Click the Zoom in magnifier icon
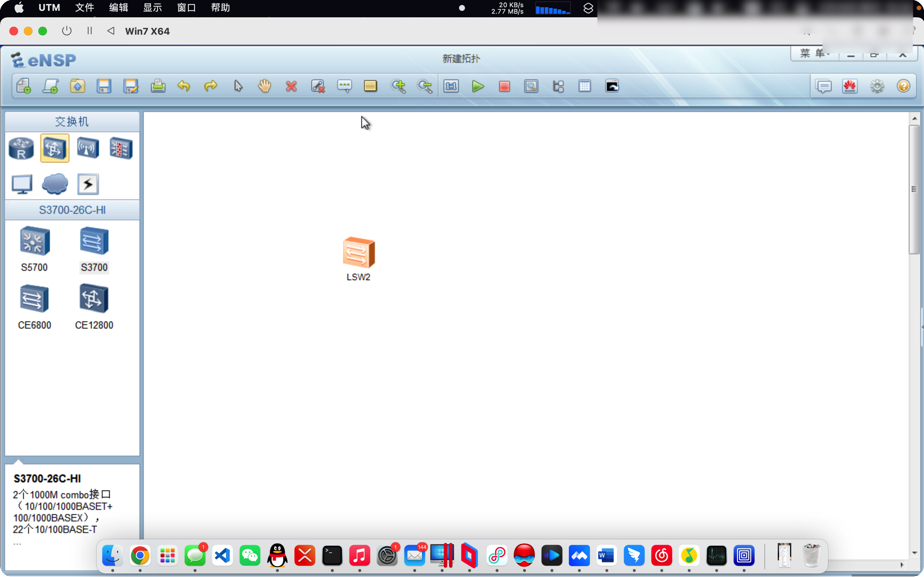Screen dimensions: 924x577 click(x=398, y=86)
